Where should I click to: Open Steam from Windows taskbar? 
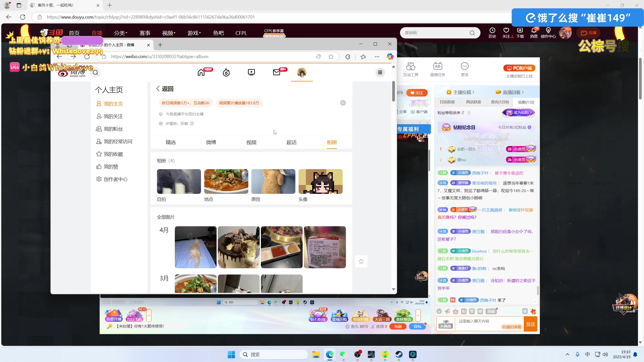[x=399, y=354]
